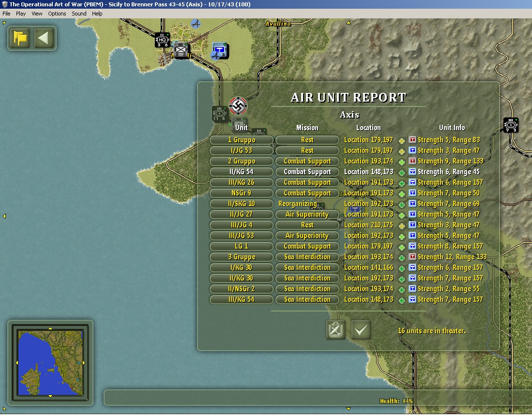Click the checkmark to close the Air Unit Report
The image size is (532, 415).
click(x=361, y=330)
